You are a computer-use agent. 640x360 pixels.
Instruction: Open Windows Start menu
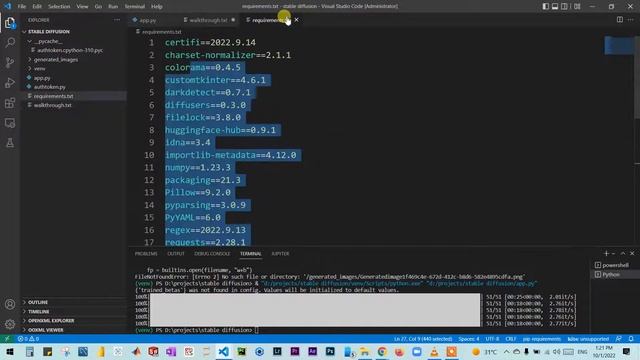click(x=10, y=351)
